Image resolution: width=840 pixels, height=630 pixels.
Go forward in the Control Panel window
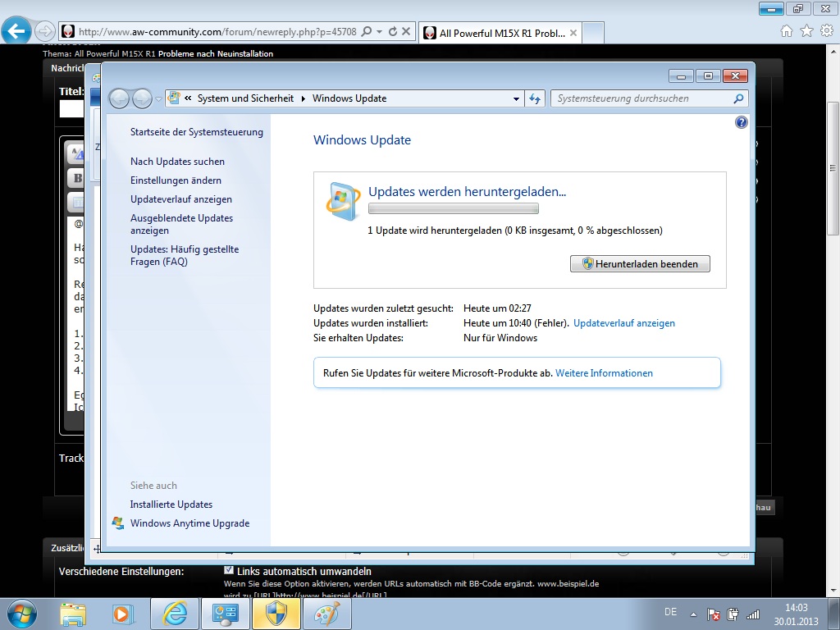pyautogui.click(x=142, y=98)
